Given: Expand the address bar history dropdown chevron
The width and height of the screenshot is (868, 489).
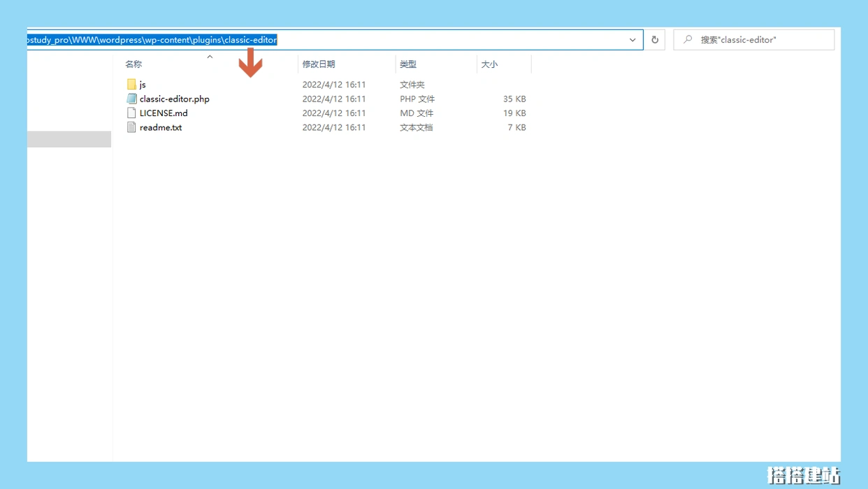Looking at the screenshot, I should [632, 40].
